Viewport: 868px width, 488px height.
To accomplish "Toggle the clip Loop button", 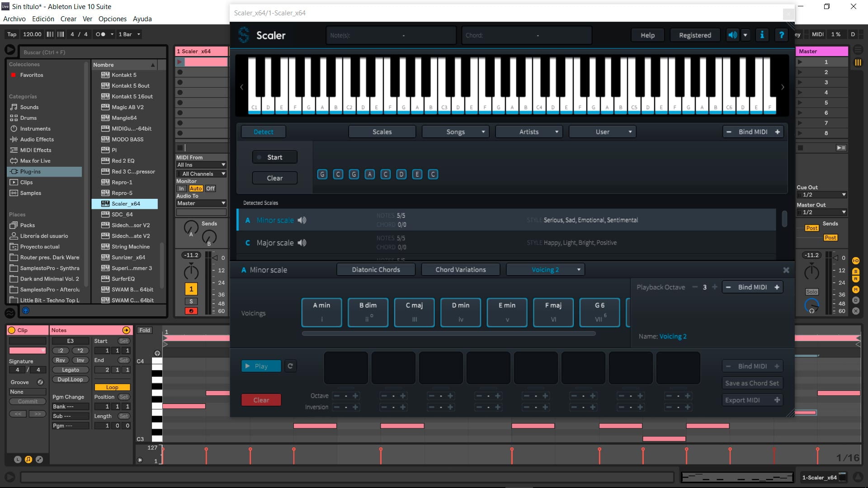I will tap(112, 387).
